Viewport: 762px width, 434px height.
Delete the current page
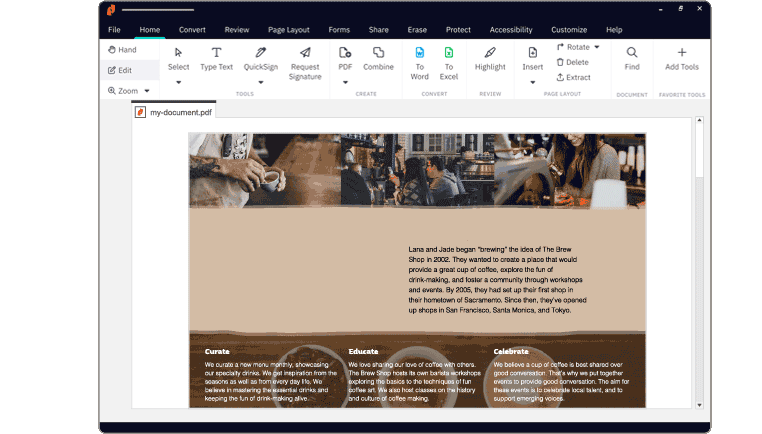click(572, 62)
